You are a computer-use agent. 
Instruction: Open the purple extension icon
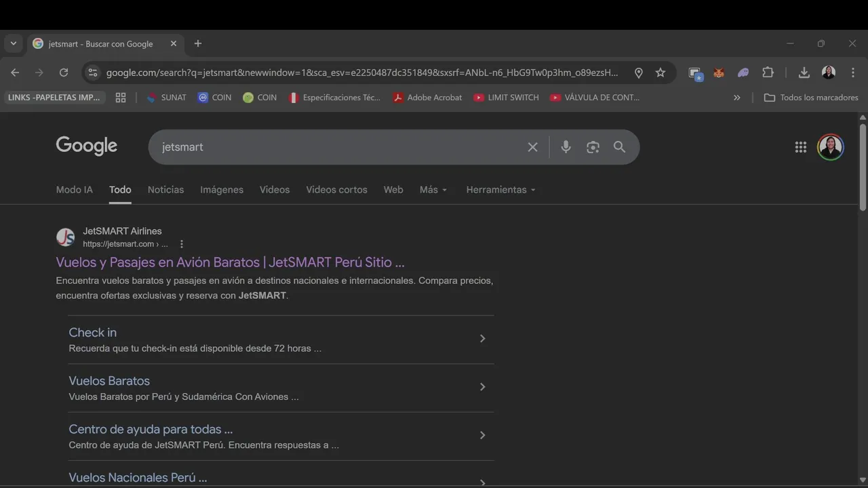point(743,73)
